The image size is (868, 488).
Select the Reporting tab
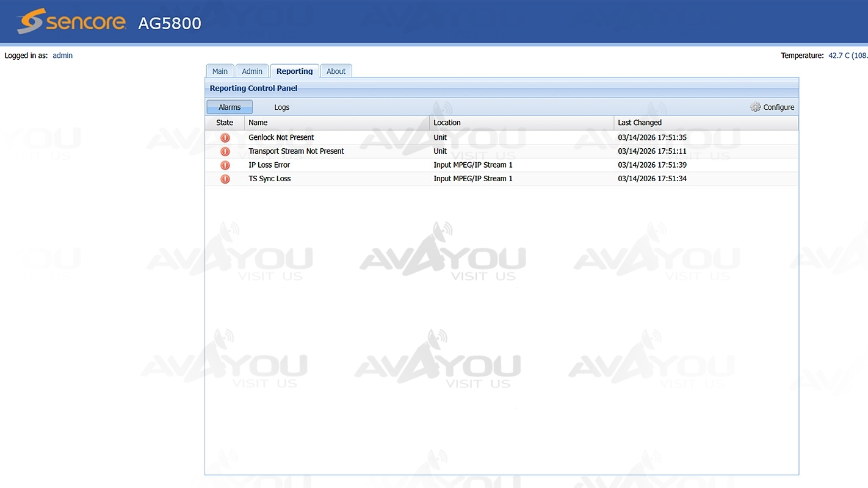(x=294, y=71)
